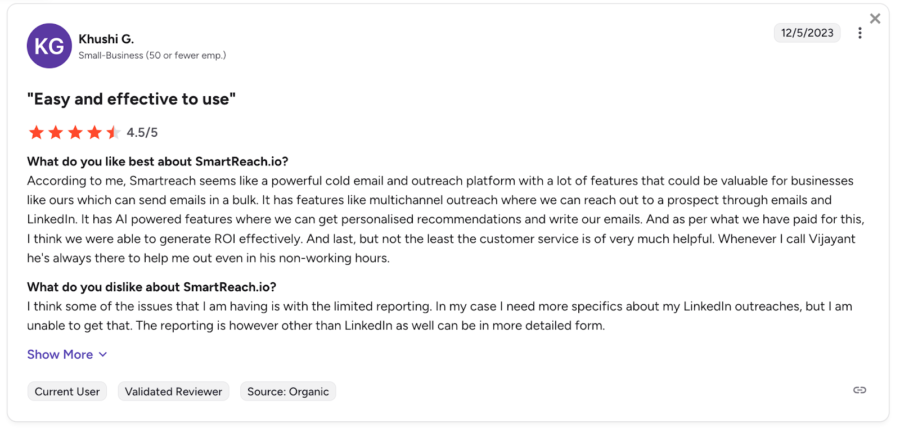Click the third rating star
The height and width of the screenshot is (428, 900).
click(x=75, y=132)
